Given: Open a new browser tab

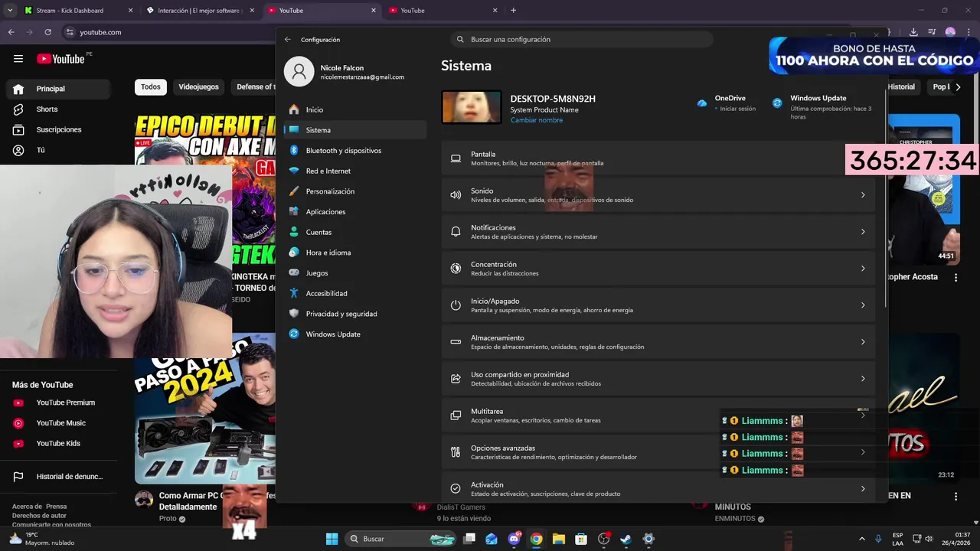Looking at the screenshot, I should pos(513,11).
